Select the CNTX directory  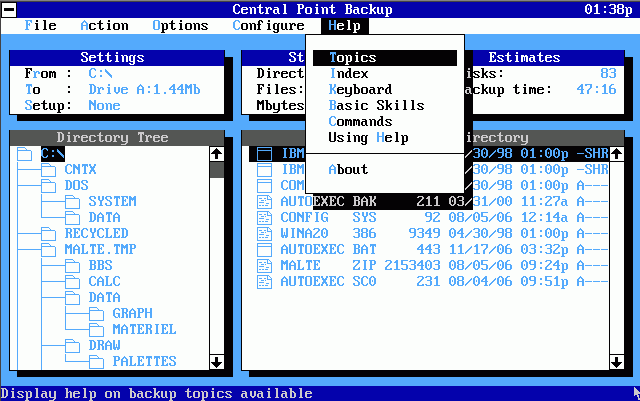80,169
